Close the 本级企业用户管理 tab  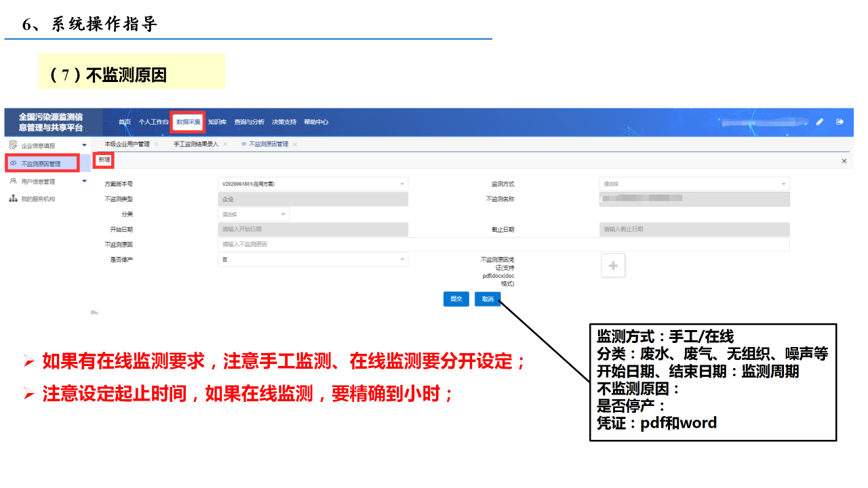pos(157,144)
